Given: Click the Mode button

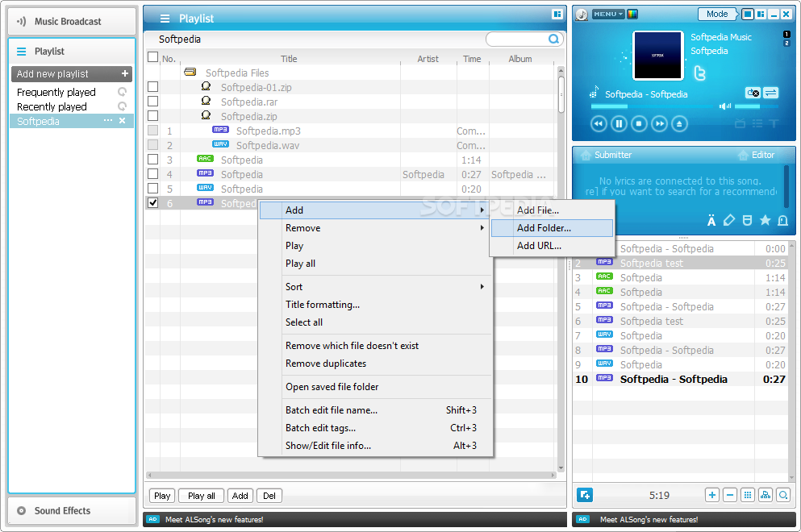Looking at the screenshot, I should (717, 15).
